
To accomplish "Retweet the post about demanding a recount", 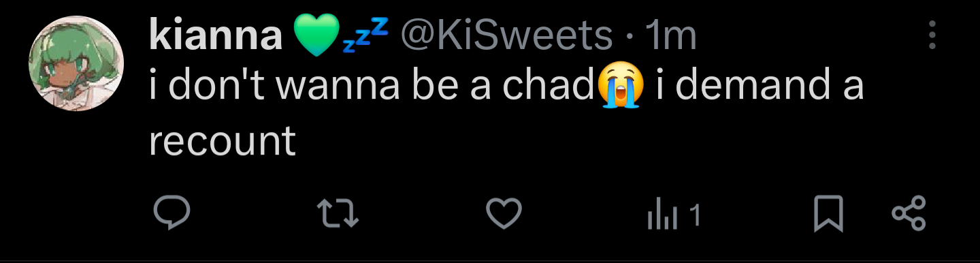I will [x=339, y=215].
